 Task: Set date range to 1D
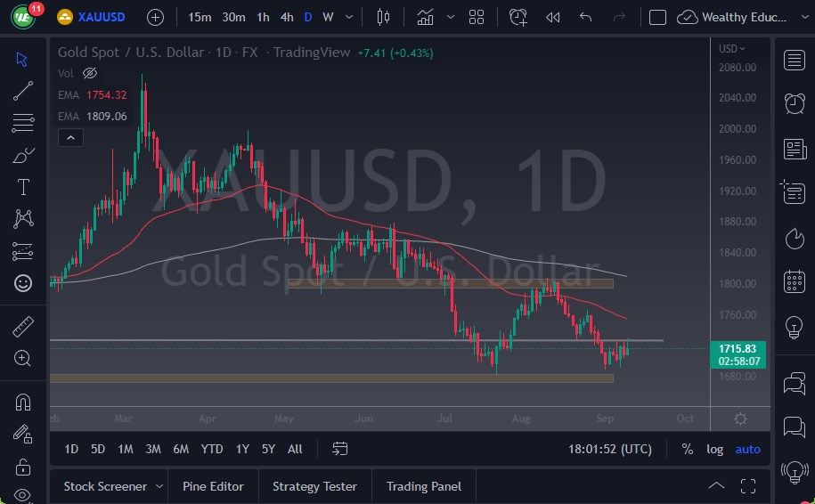click(x=71, y=449)
